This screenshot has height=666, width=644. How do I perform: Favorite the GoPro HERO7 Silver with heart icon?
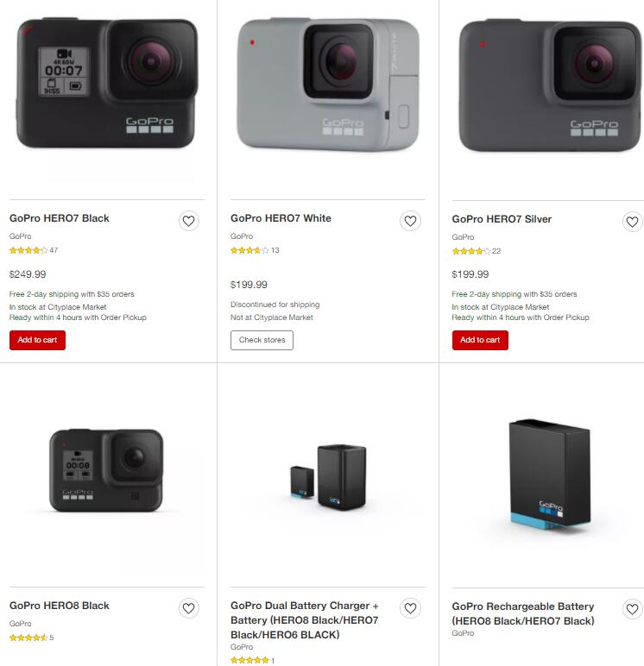pyautogui.click(x=632, y=222)
